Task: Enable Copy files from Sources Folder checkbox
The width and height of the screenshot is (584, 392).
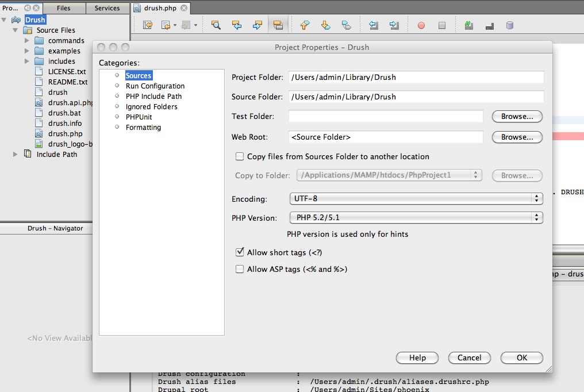Action: click(x=240, y=156)
